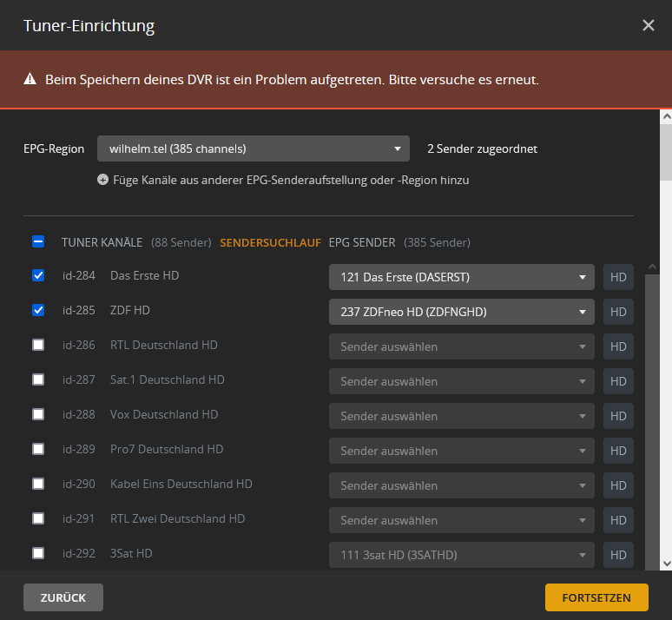Enable the 3Sat HD checkbox
Image resolution: width=672 pixels, height=620 pixels.
point(38,553)
